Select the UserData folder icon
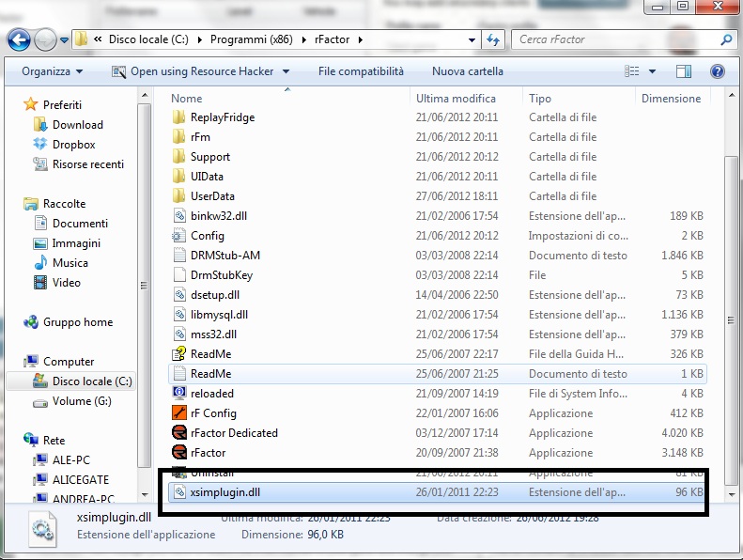The height and width of the screenshot is (560, 743). click(179, 195)
